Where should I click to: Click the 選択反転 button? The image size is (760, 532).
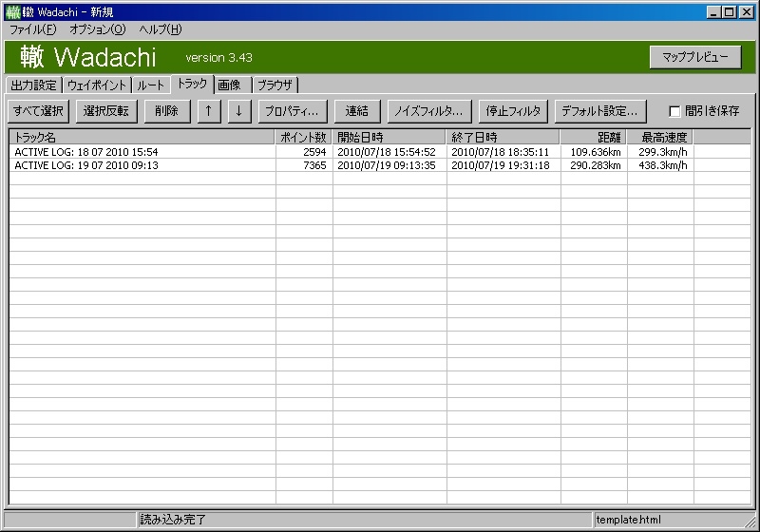coord(106,111)
